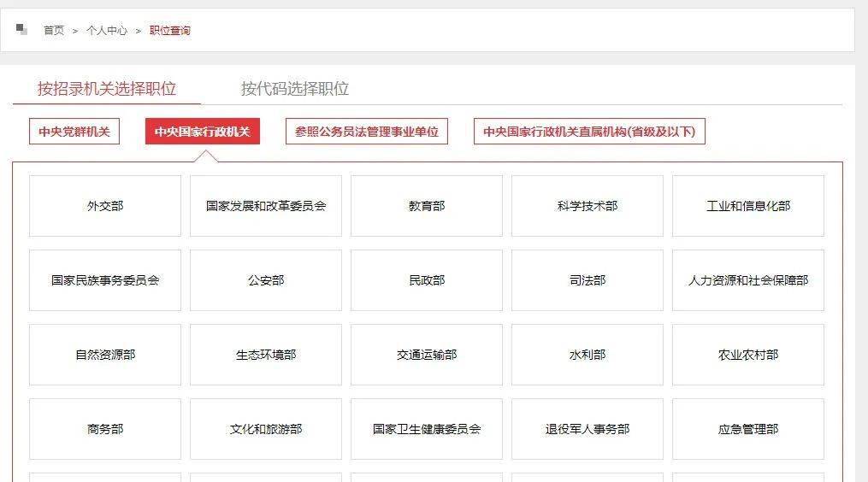Open 个人中心 breadcrumb link
Viewport: 868px width, 482px height.
[107, 31]
